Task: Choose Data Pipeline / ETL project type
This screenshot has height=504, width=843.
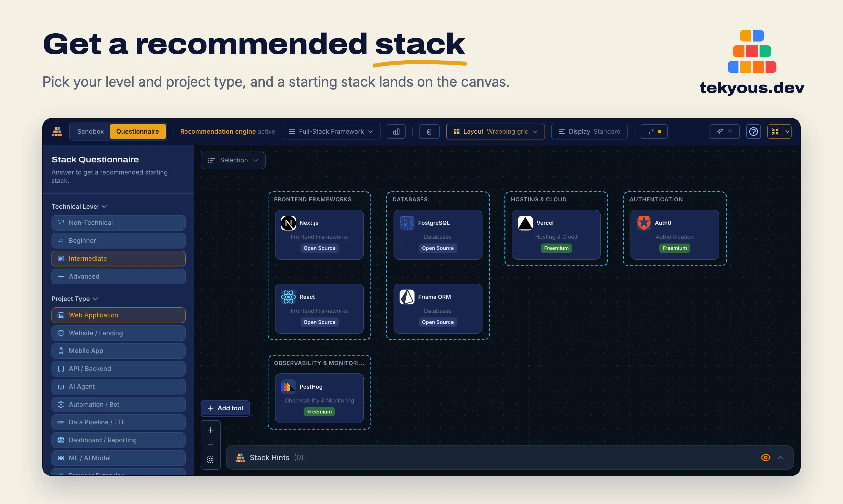Action: coord(118,422)
